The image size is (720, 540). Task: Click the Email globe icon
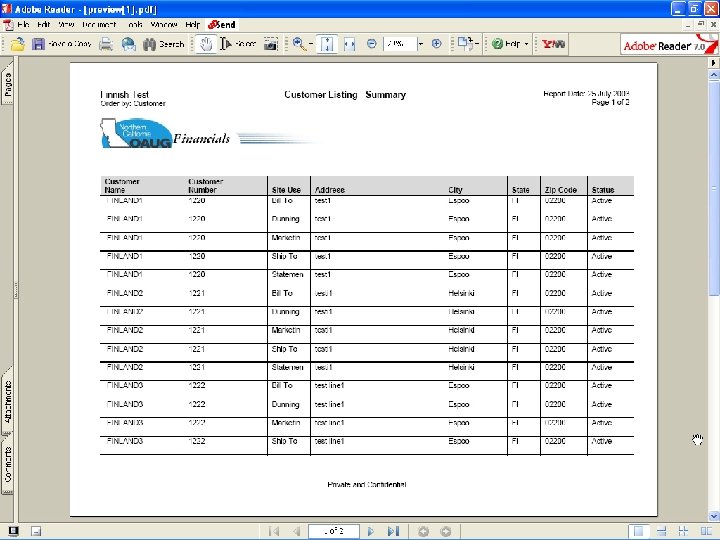click(x=129, y=44)
